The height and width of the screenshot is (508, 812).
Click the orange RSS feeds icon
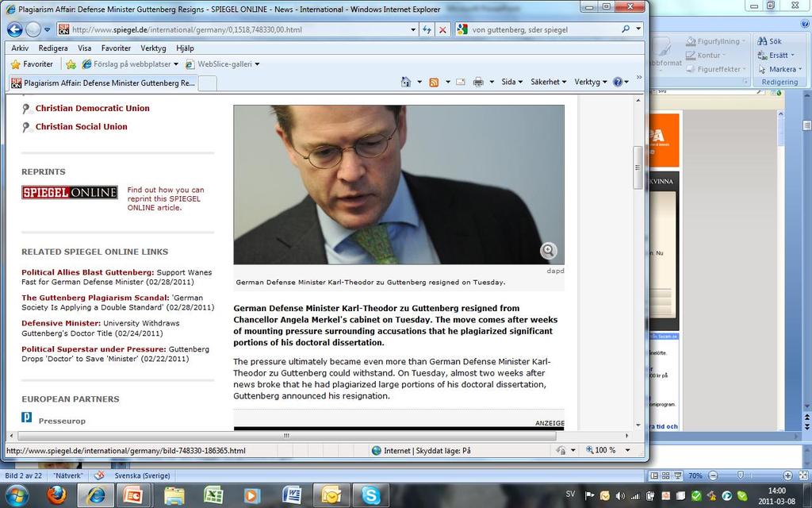(434, 82)
